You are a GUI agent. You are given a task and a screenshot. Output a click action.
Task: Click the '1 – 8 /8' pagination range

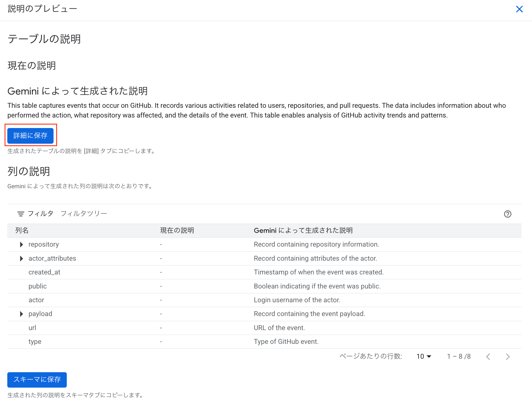click(459, 357)
